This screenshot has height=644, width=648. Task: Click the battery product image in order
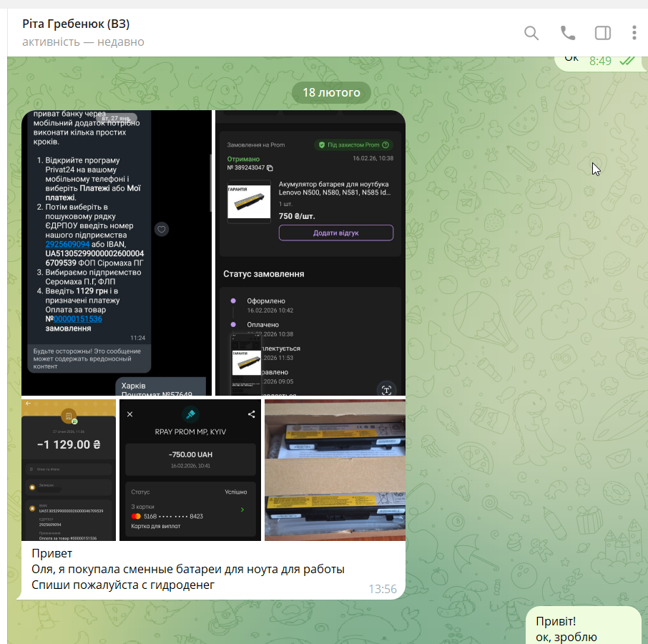tap(249, 202)
